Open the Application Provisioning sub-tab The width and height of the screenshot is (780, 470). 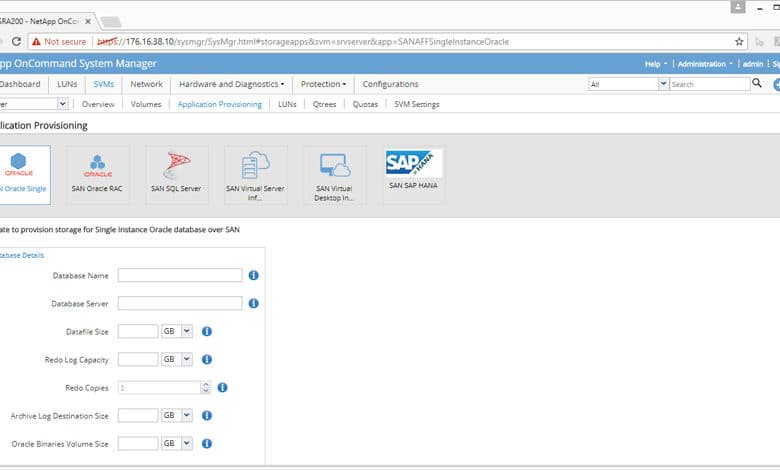point(219,104)
